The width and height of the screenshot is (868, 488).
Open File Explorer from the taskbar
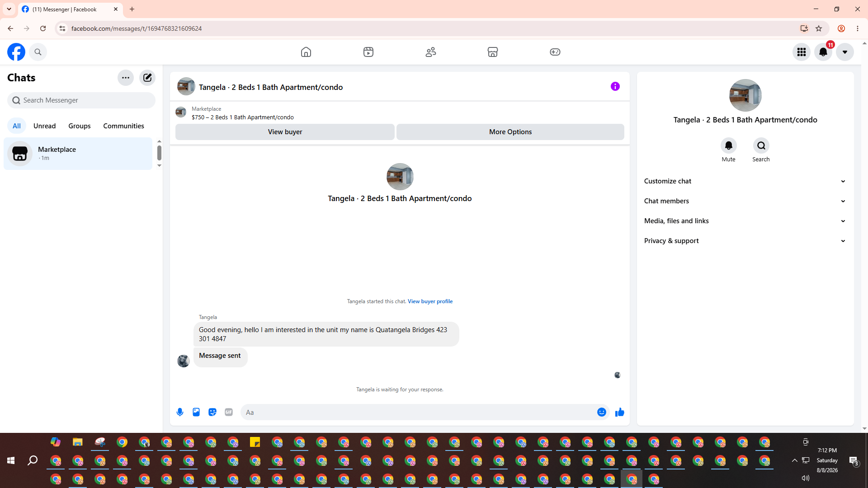click(x=78, y=442)
